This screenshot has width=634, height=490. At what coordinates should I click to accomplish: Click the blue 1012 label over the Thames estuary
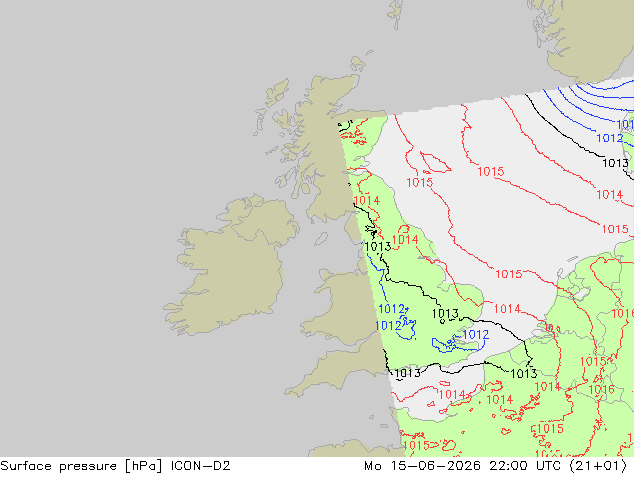476,334
